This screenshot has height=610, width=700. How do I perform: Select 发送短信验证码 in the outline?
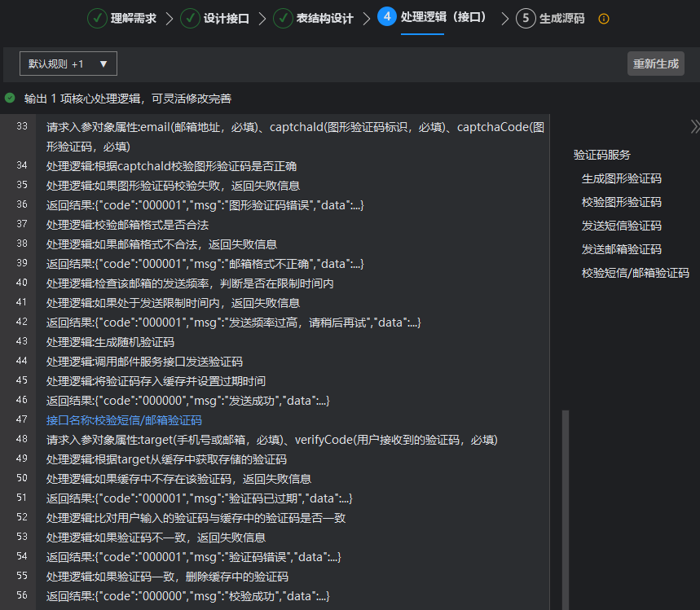point(621,226)
